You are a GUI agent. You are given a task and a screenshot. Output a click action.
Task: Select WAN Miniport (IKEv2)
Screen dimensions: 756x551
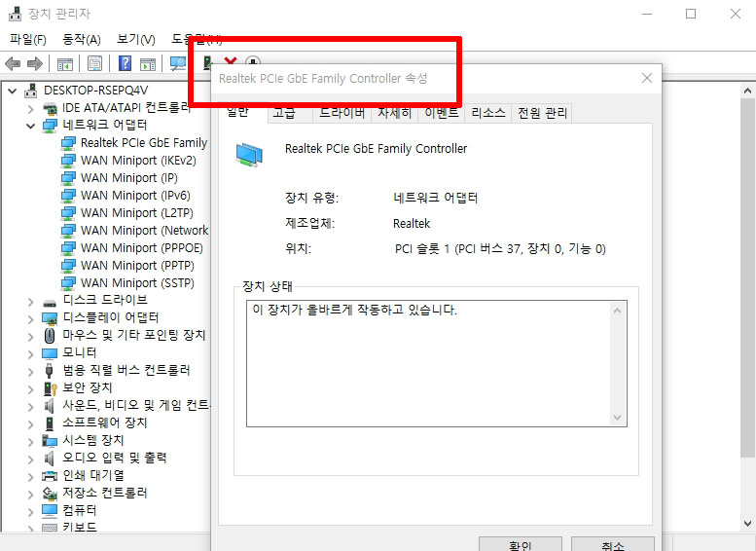pos(128,161)
